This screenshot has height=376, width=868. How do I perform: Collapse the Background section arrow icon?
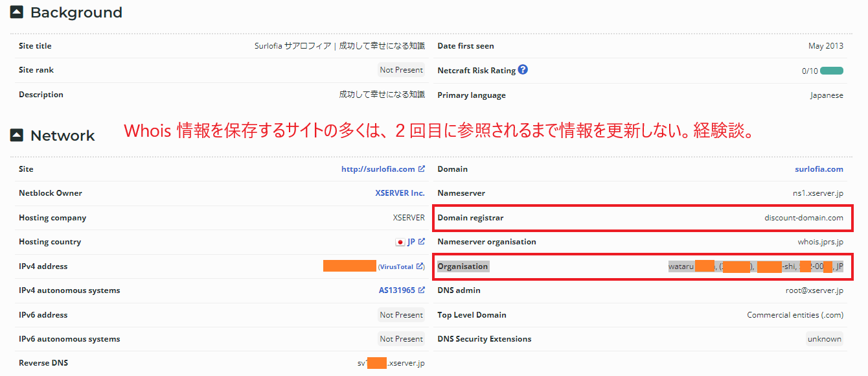17,12
